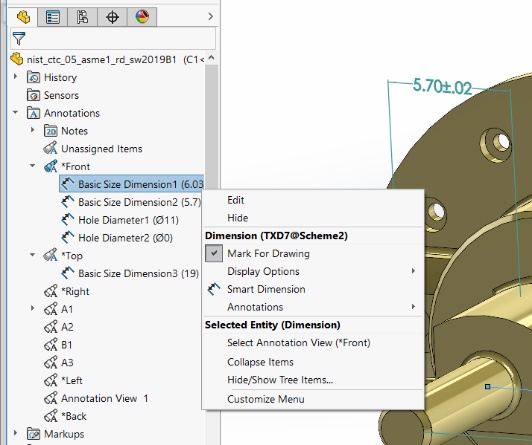Select the Hole Diameter1 (Ø11) row text

click(x=128, y=220)
